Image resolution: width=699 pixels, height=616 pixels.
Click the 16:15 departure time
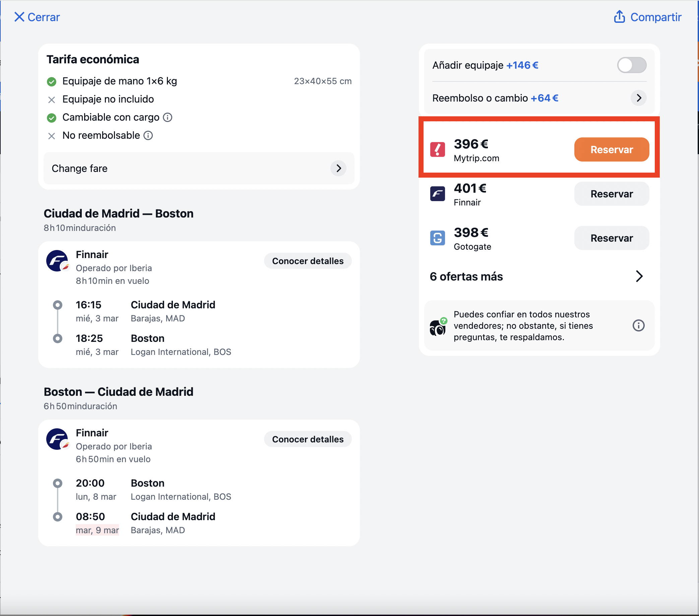88,305
